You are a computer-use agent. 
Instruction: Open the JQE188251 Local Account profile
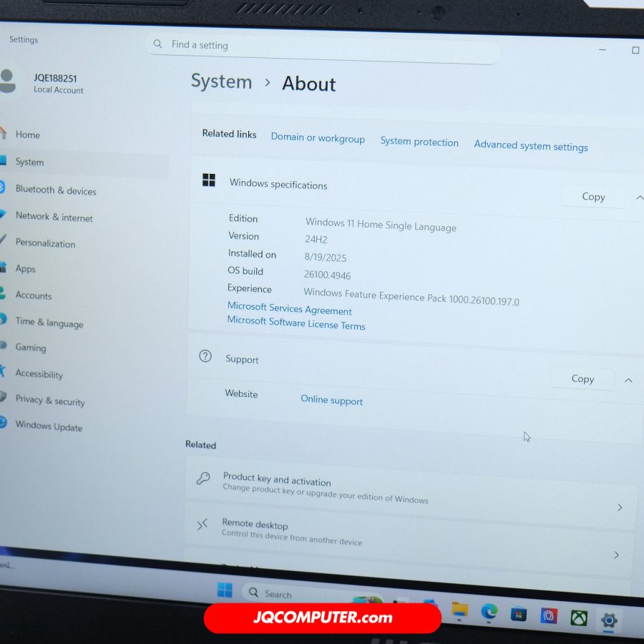[x=42, y=82]
